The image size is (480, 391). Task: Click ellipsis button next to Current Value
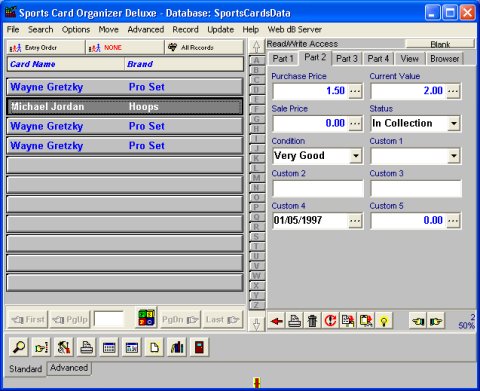pyautogui.click(x=453, y=91)
